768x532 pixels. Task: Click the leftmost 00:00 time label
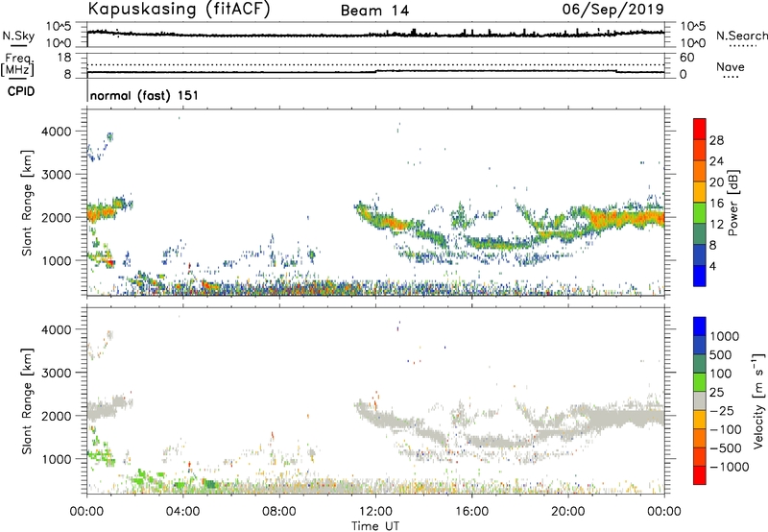[86, 512]
